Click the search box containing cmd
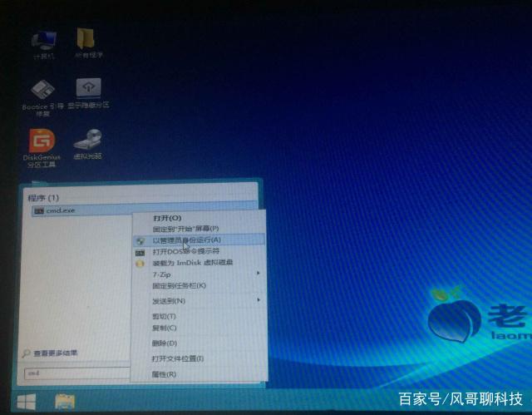The image size is (532, 415). click(75, 373)
